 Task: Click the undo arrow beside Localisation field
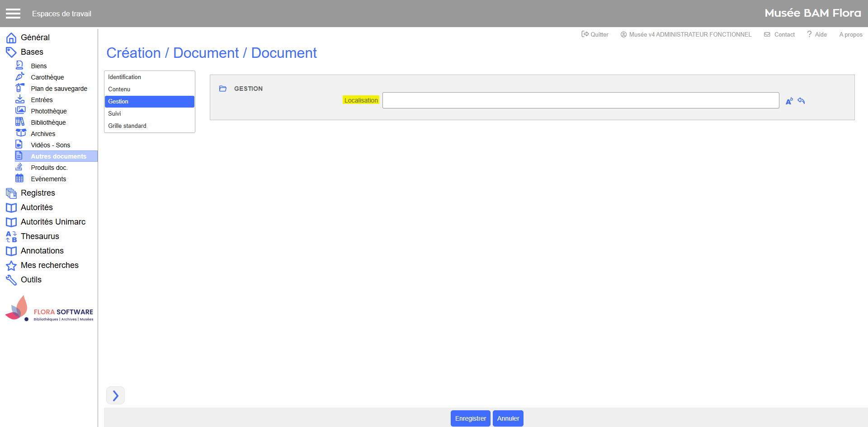(801, 101)
